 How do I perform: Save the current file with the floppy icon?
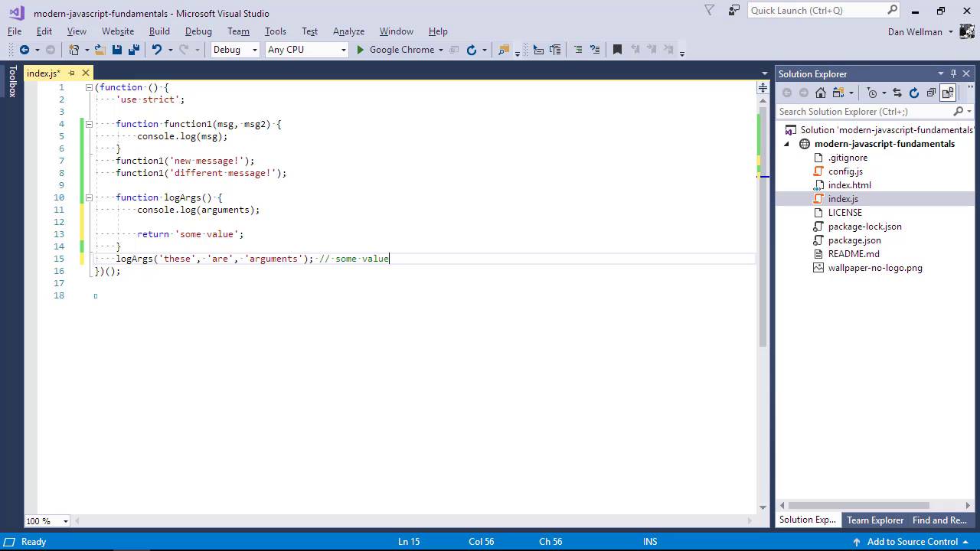(x=117, y=50)
